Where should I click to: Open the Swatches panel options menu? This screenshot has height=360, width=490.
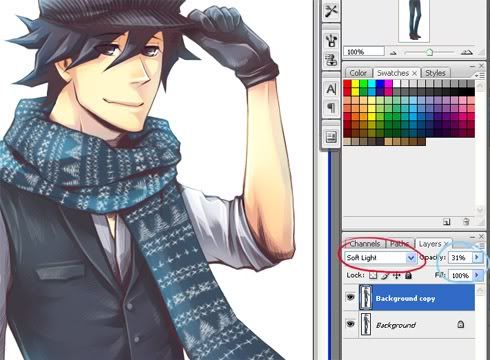pyautogui.click(x=480, y=76)
